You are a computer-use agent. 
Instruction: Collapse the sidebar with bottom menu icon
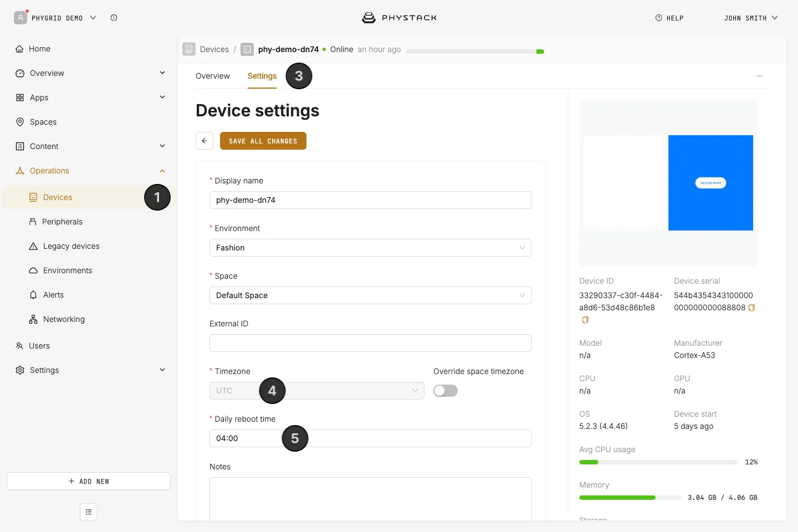tap(89, 512)
